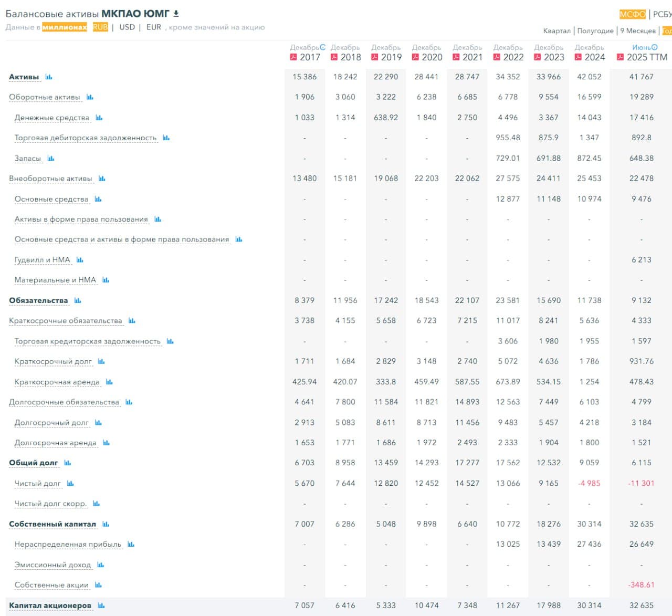
Task: Open chart icon next to Активы
Action: coord(49,77)
